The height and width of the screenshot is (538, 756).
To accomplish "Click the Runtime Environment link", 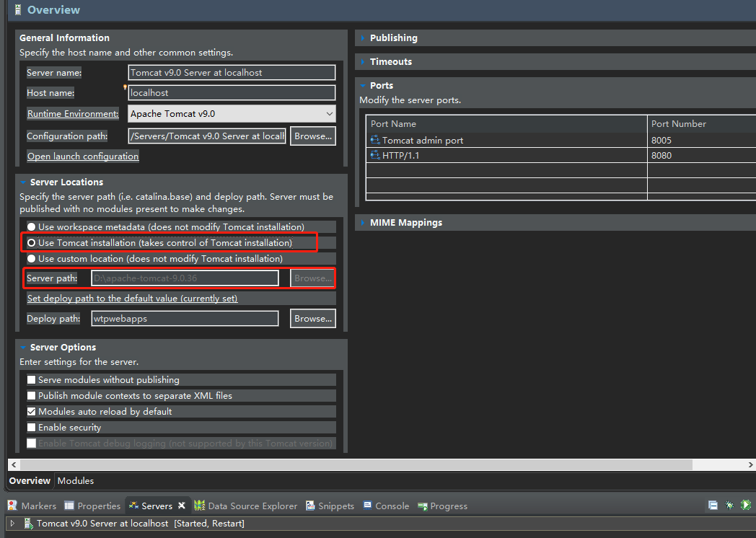I will click(x=73, y=114).
